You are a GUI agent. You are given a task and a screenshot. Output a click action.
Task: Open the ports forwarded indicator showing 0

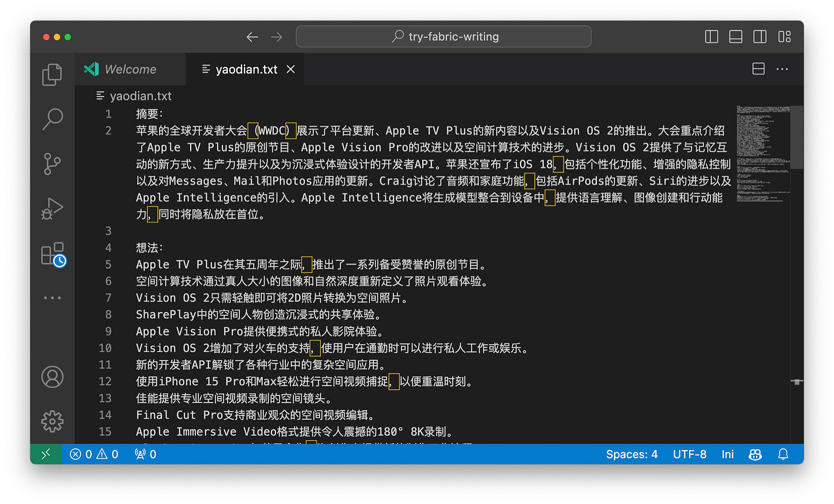145,454
